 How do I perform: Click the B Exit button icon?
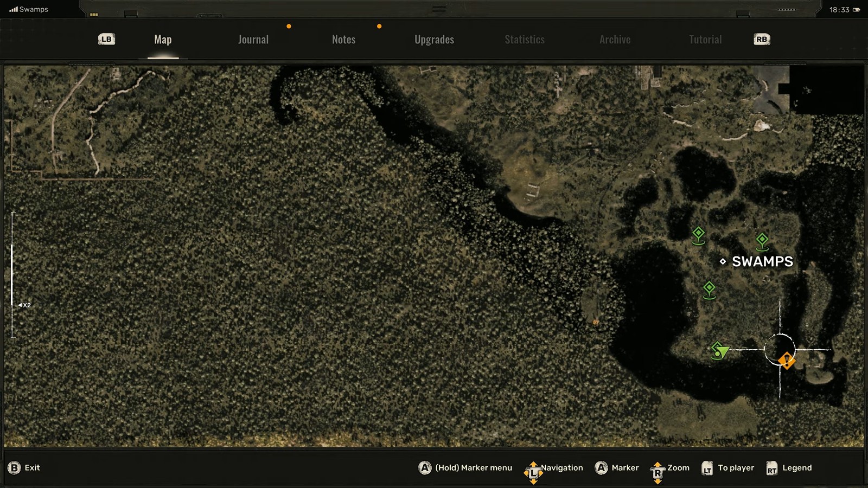14,467
